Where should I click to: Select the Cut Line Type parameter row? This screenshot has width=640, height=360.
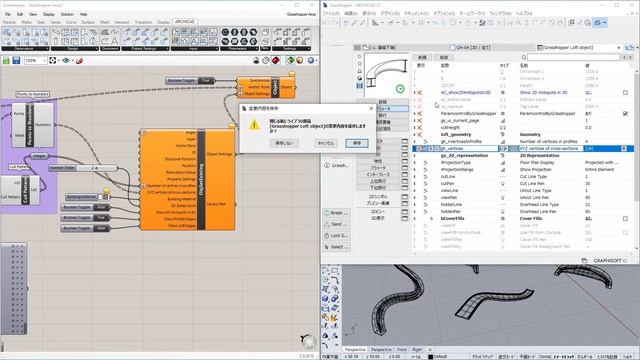tap(524, 177)
